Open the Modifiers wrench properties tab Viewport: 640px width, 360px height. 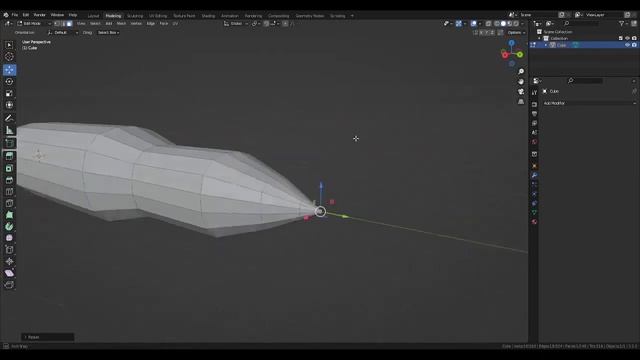coord(534,175)
